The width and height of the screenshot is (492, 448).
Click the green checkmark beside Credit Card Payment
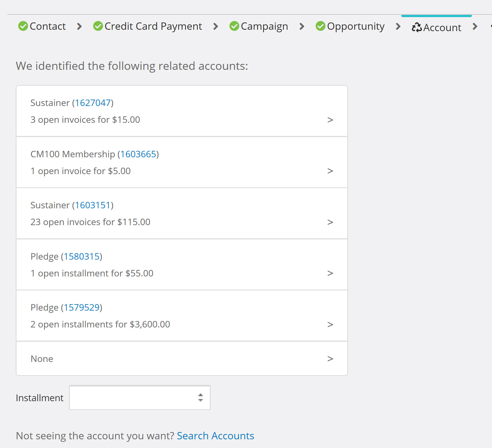pyautogui.click(x=98, y=26)
